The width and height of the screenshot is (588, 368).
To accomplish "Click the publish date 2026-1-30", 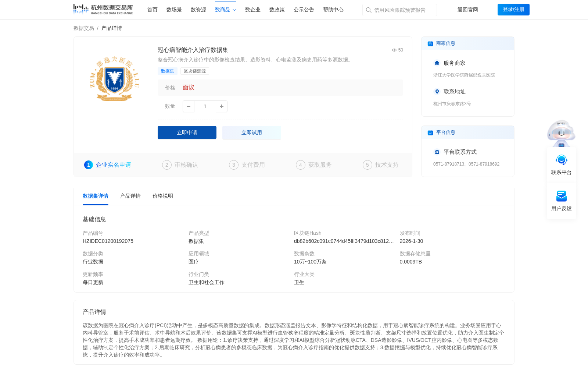I will (411, 241).
